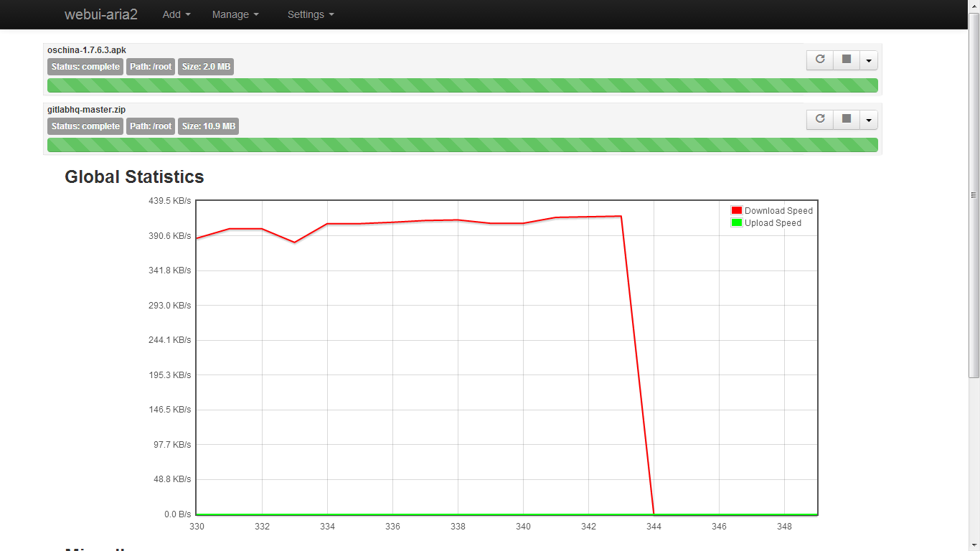Click the scrollbar down arrow

pos(974,545)
